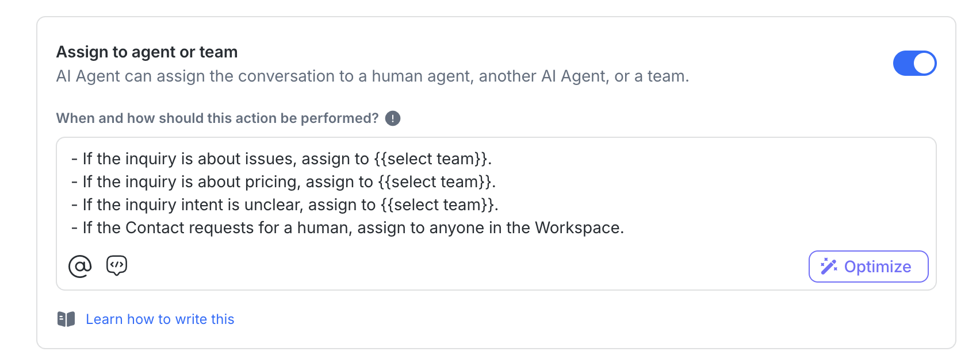Click the @ mention icon
This screenshot has height=363, width=980.
pyautogui.click(x=80, y=266)
